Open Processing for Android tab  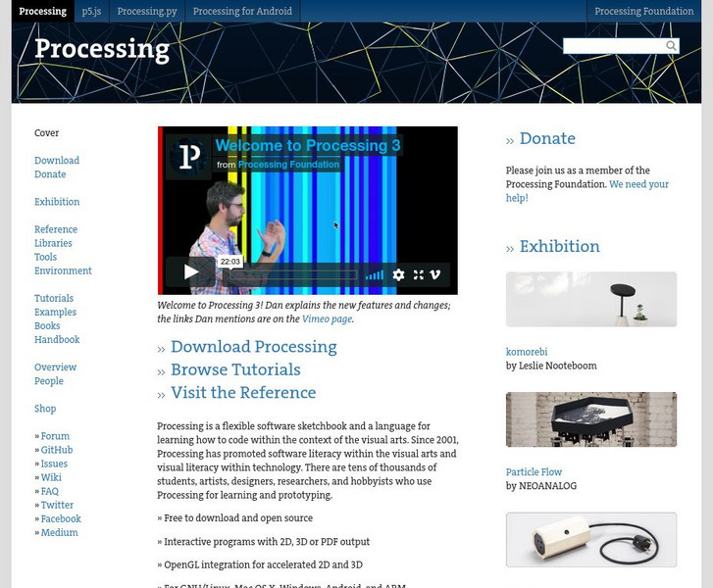(x=242, y=11)
